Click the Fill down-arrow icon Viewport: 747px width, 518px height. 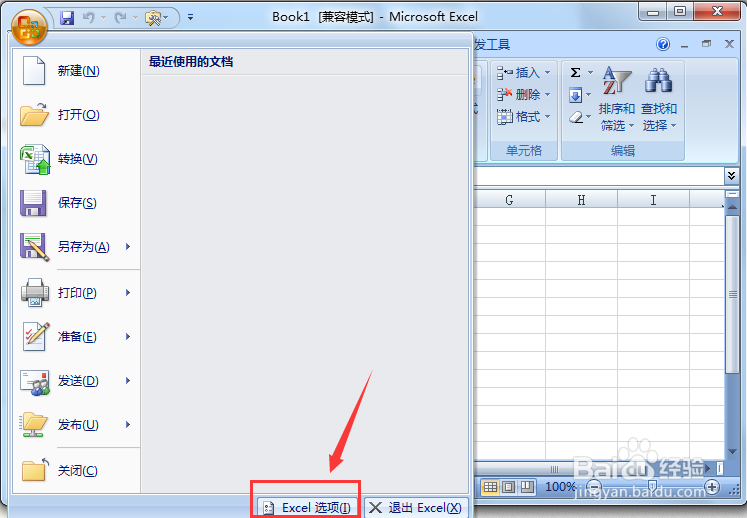point(575,95)
